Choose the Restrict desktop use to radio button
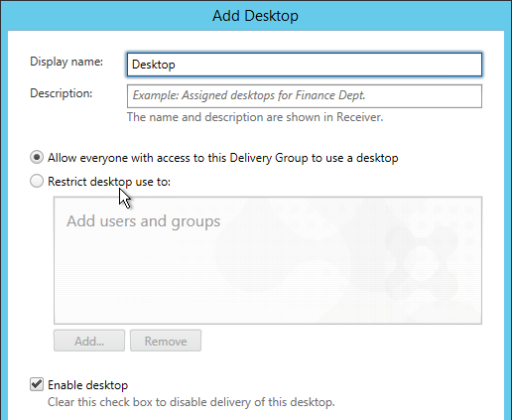The width and height of the screenshot is (512, 420). tap(37, 181)
